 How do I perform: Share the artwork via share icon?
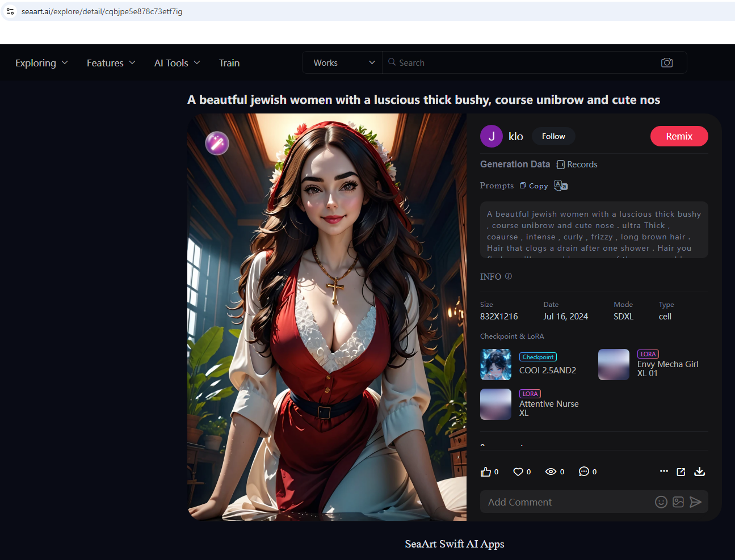[681, 471]
